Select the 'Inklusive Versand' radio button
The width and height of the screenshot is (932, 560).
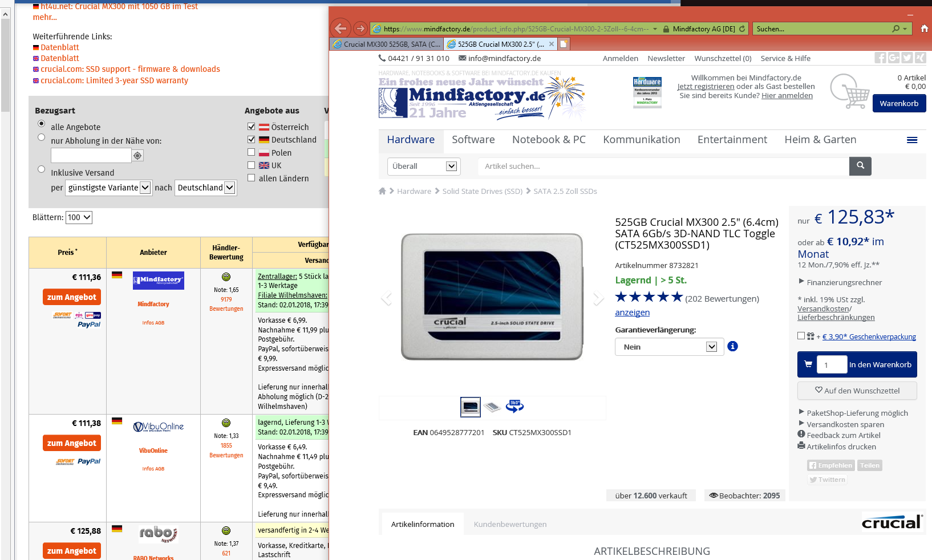click(x=41, y=169)
